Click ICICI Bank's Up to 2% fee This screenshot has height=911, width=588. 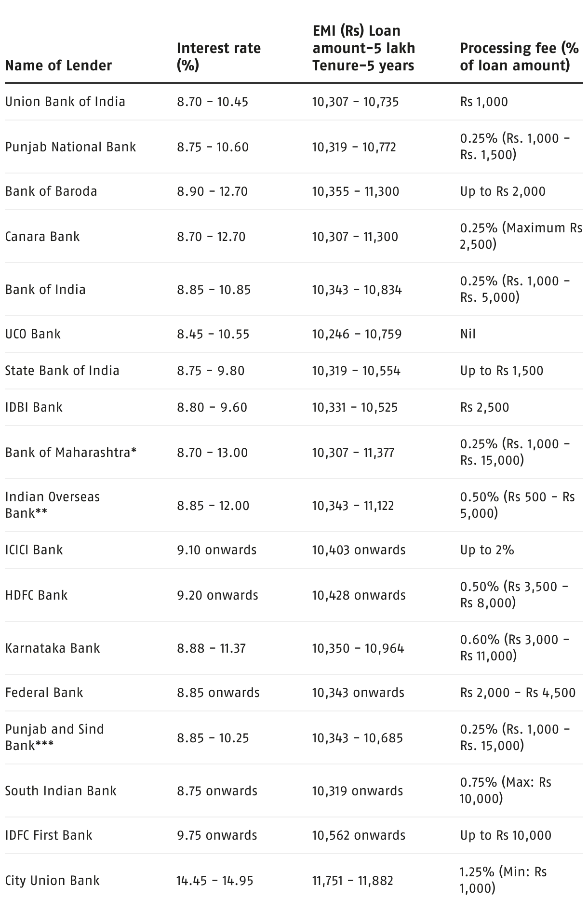(x=487, y=550)
